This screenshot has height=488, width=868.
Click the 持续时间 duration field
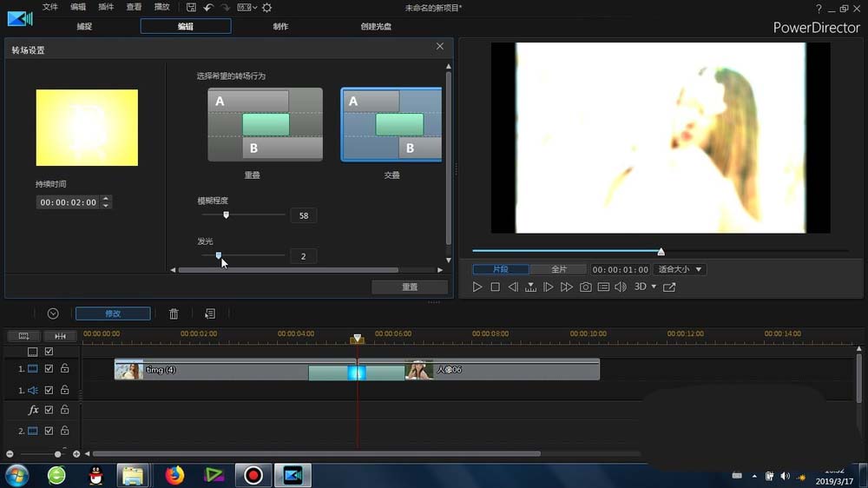(x=68, y=202)
